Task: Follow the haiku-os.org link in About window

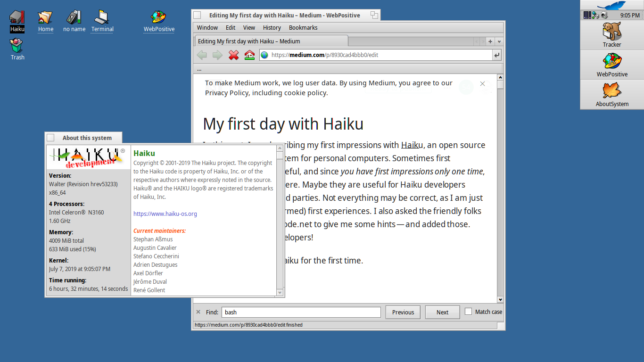Action: click(x=165, y=214)
